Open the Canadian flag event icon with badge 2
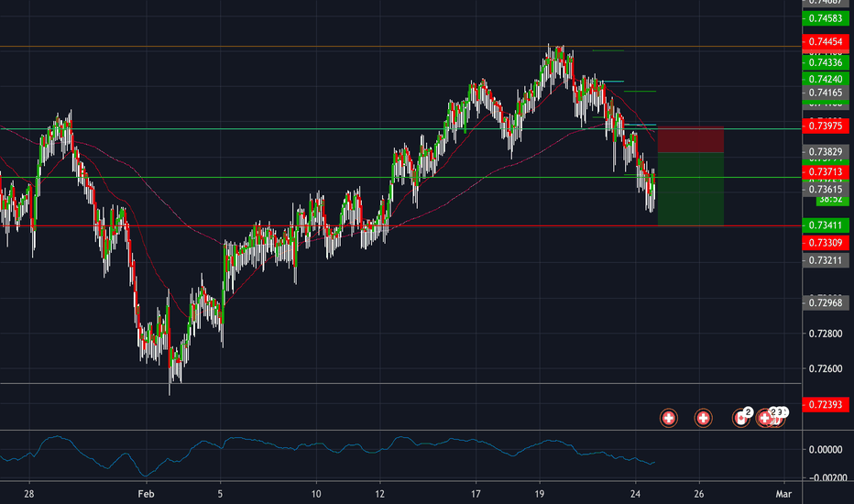 (740, 418)
